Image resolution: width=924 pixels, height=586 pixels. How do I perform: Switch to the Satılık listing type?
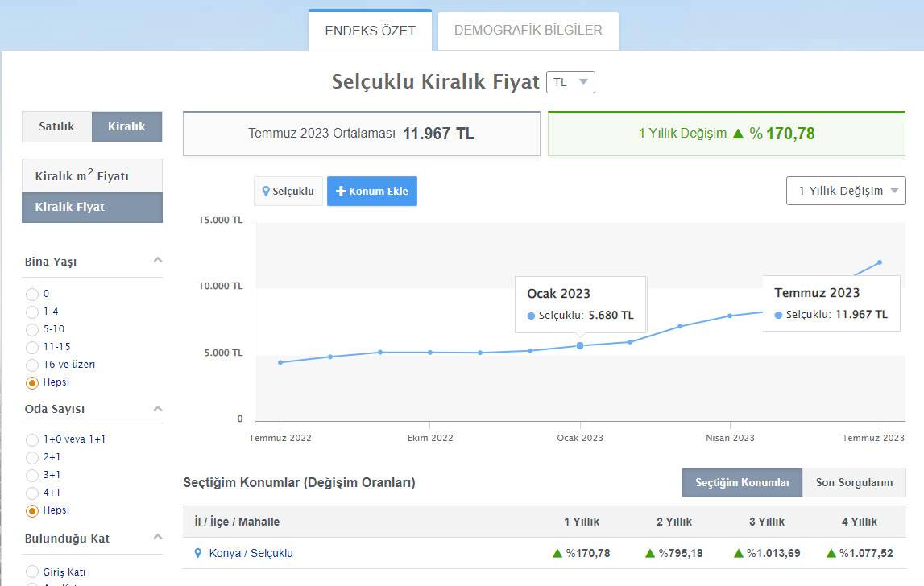point(57,126)
